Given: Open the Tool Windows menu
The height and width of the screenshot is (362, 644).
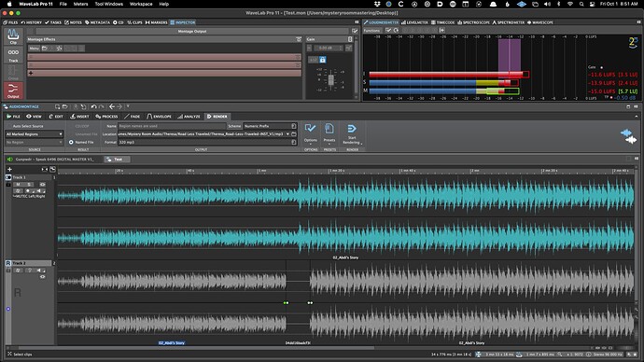Looking at the screenshot, I should 109,4.
